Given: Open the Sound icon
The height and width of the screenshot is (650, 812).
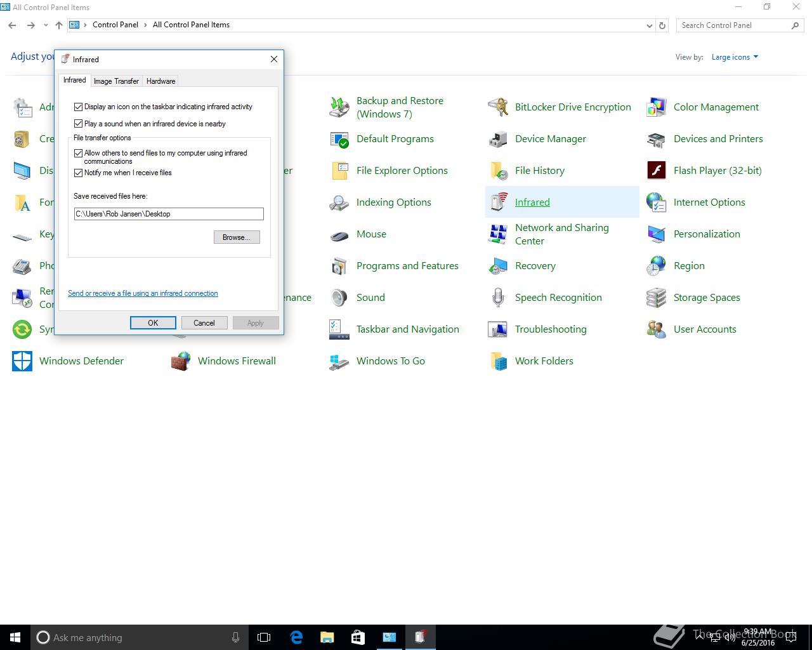Looking at the screenshot, I should [339, 298].
